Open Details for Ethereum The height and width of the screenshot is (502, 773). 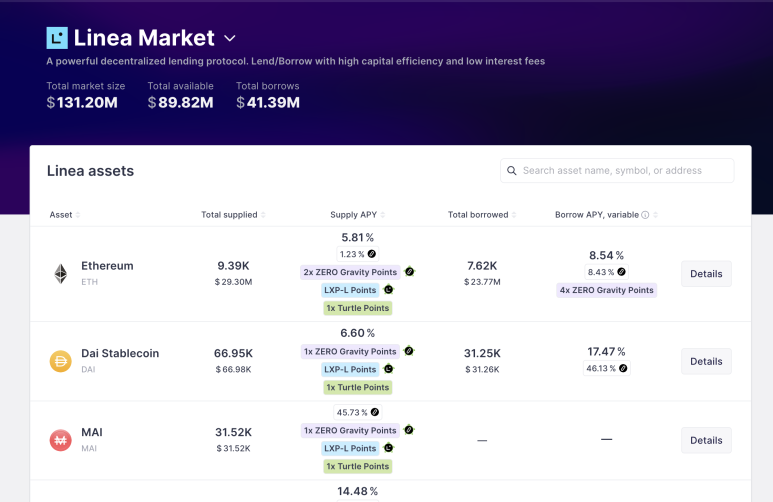point(706,274)
